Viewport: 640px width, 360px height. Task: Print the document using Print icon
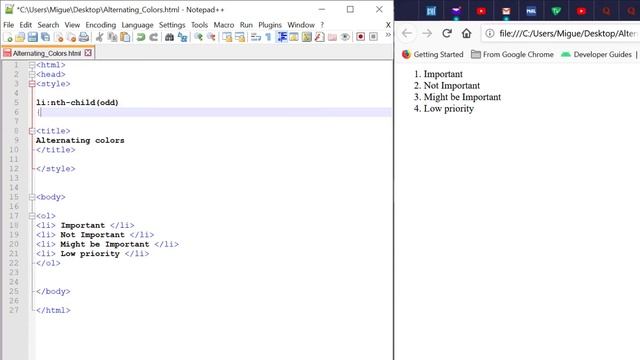pos(84,37)
